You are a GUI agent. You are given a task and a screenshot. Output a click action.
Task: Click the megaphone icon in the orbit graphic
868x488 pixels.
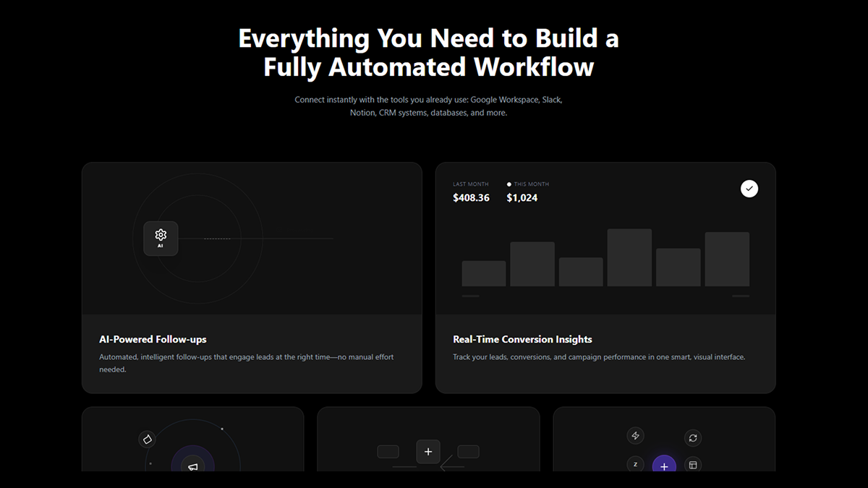point(192,466)
